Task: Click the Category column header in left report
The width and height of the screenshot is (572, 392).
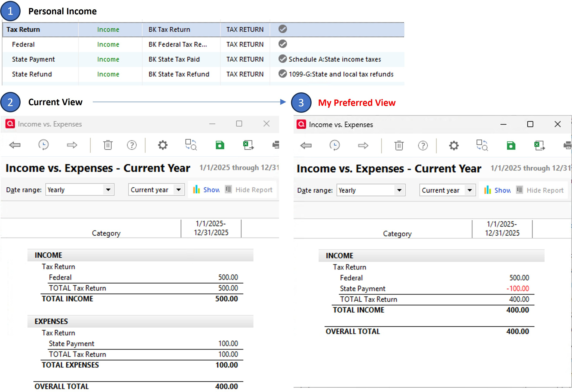Action: click(x=106, y=233)
